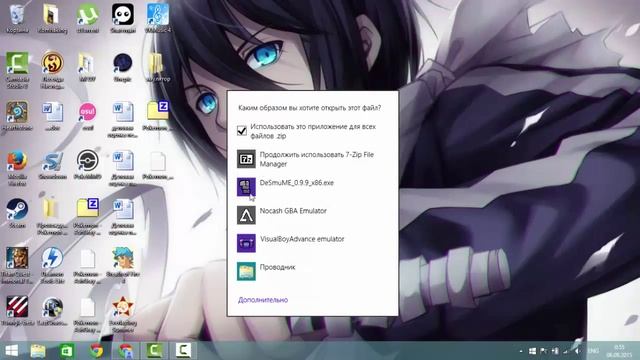Viewport: 640px width, 360px height.
Task: Pick DeSmuME_0.9.9_x86.exe to open the file
Action: pyautogui.click(x=312, y=187)
